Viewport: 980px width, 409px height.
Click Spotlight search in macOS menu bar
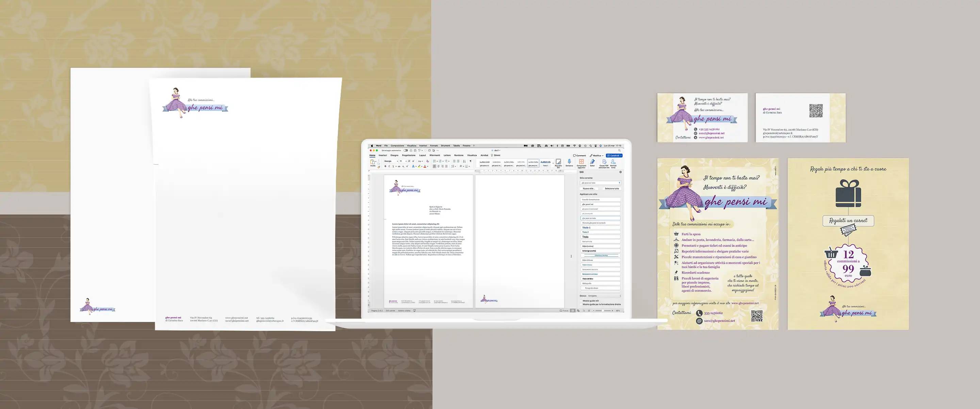(x=590, y=146)
